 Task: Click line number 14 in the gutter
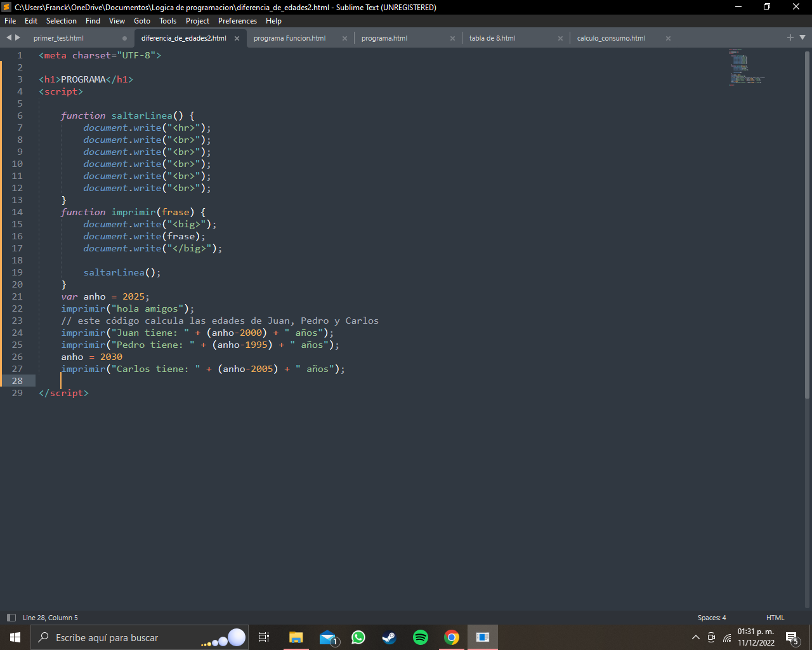(x=17, y=212)
